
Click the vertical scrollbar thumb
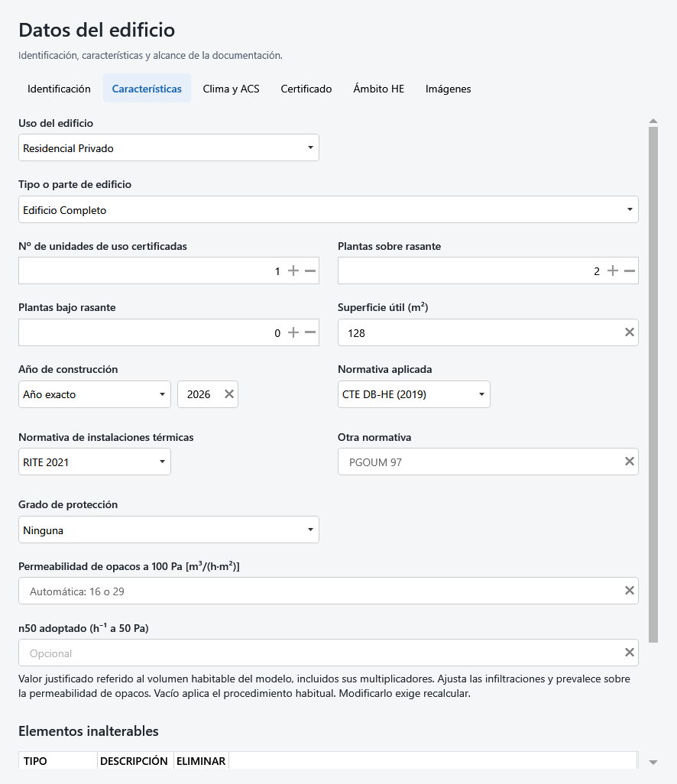tap(653, 384)
